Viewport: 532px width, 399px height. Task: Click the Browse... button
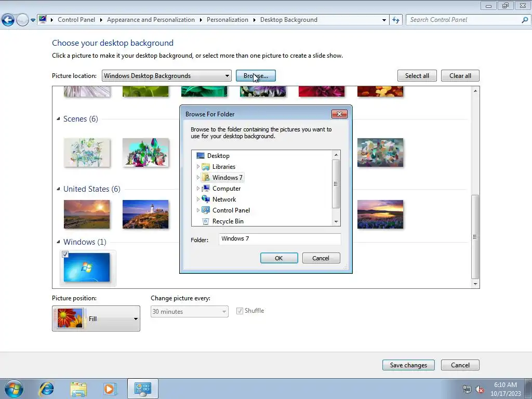pos(256,76)
